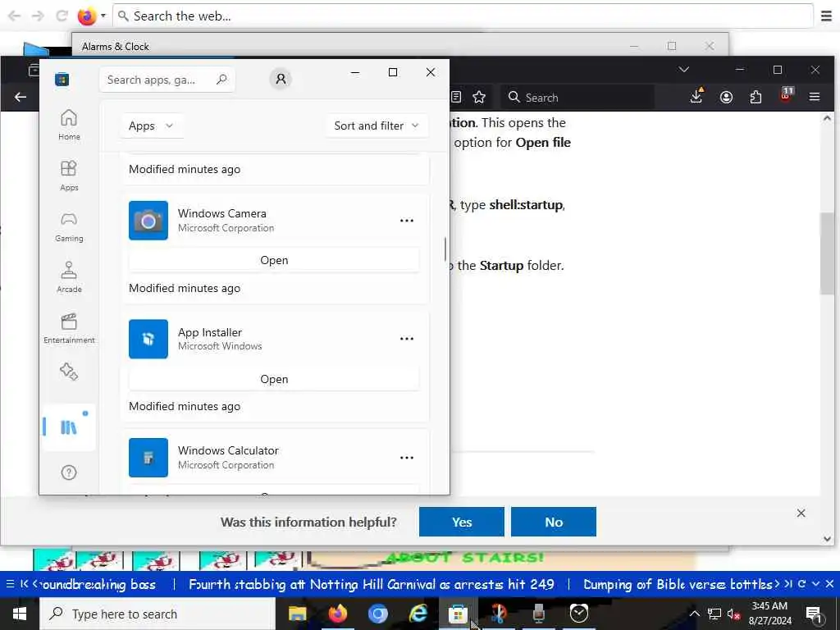Unmute volume from system tray

(x=733, y=614)
